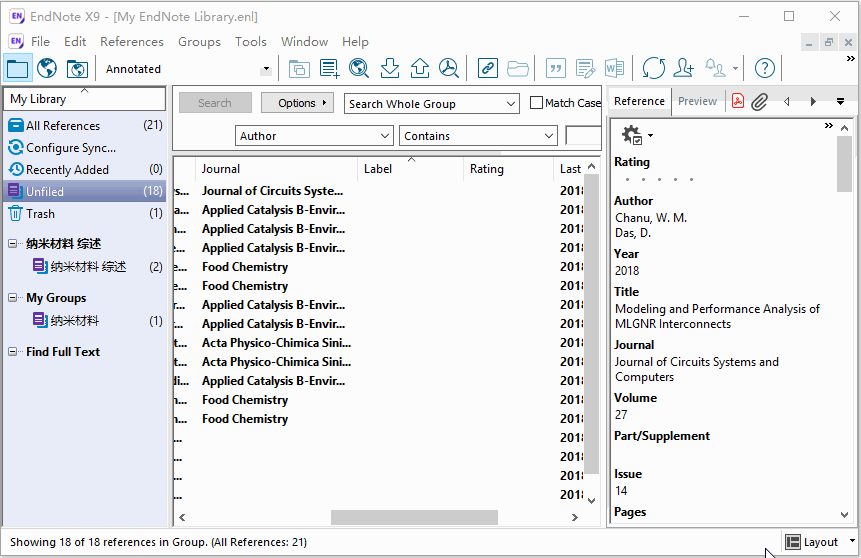The width and height of the screenshot is (861, 558).
Task: Open the Help menu
Action: (355, 42)
